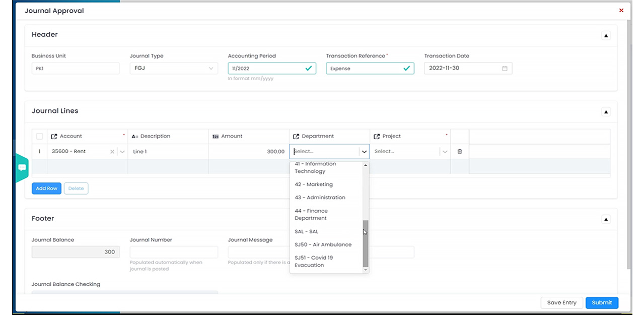644x315 pixels.
Task: Click the trash icon on journal line 1
Action: pyautogui.click(x=459, y=151)
